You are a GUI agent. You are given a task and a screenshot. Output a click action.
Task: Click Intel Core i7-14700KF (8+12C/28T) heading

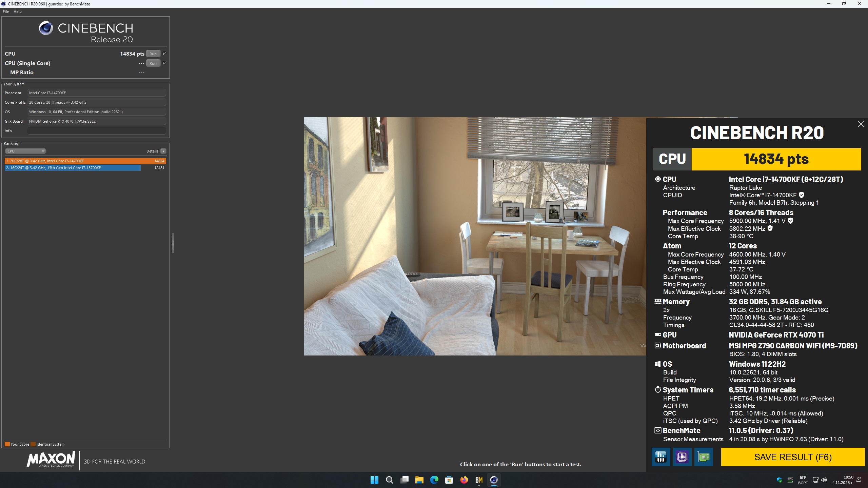coord(786,179)
